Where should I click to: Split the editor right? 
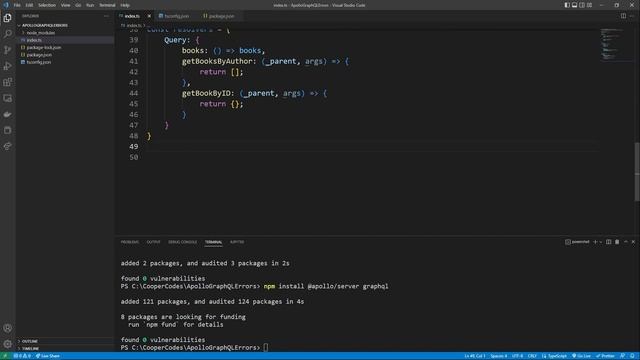(x=623, y=16)
